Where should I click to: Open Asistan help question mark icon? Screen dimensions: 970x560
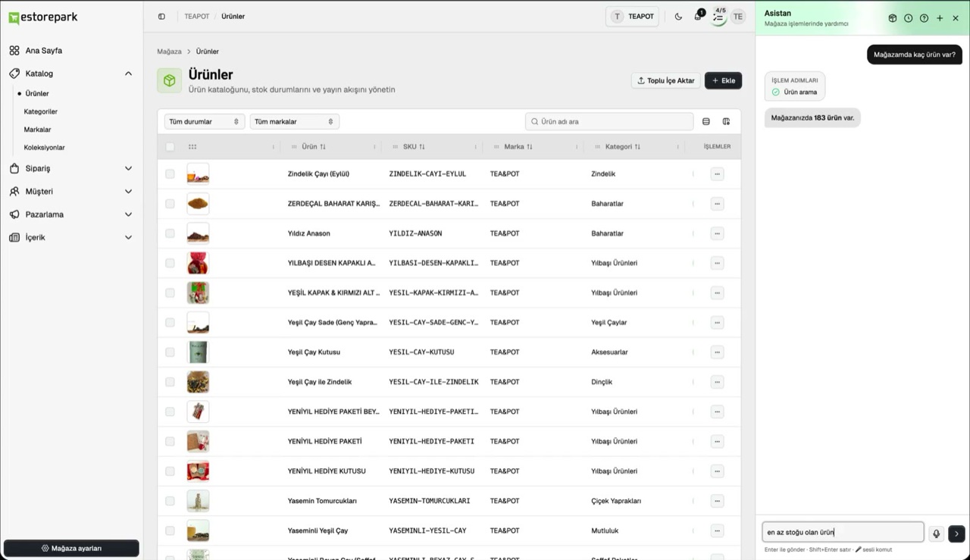(924, 18)
